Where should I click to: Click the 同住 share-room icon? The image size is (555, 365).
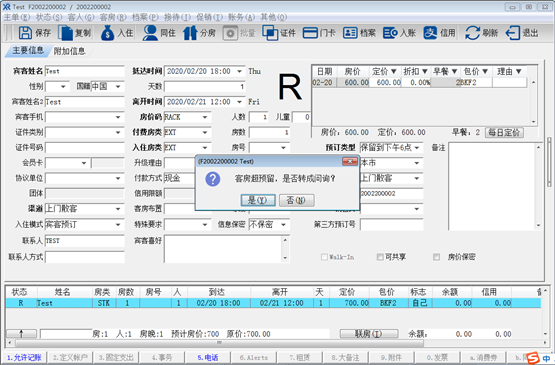(150, 33)
